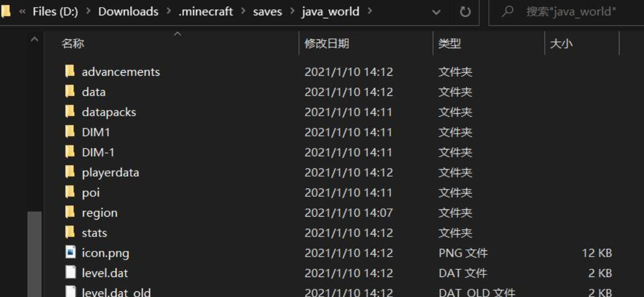The image size is (644, 297).
Task: Sort by 大小 column header
Action: [561, 44]
